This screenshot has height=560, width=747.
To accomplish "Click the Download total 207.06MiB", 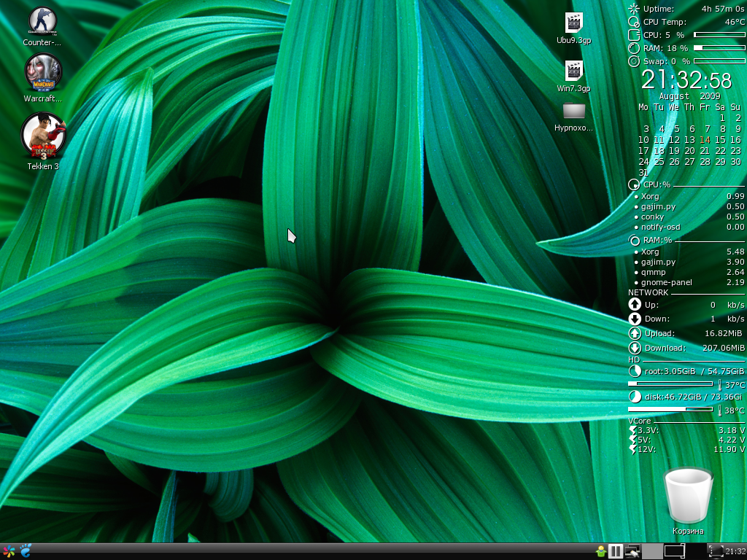I will pyautogui.click(x=724, y=348).
